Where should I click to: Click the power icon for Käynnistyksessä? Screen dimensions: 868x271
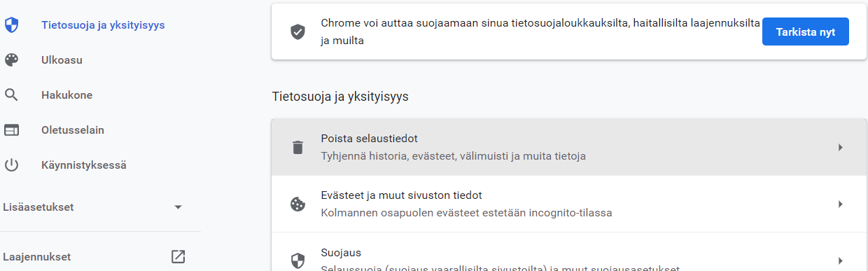(11, 166)
